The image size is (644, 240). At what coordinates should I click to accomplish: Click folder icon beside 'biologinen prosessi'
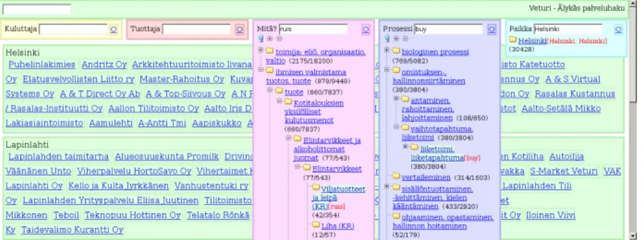click(x=396, y=50)
